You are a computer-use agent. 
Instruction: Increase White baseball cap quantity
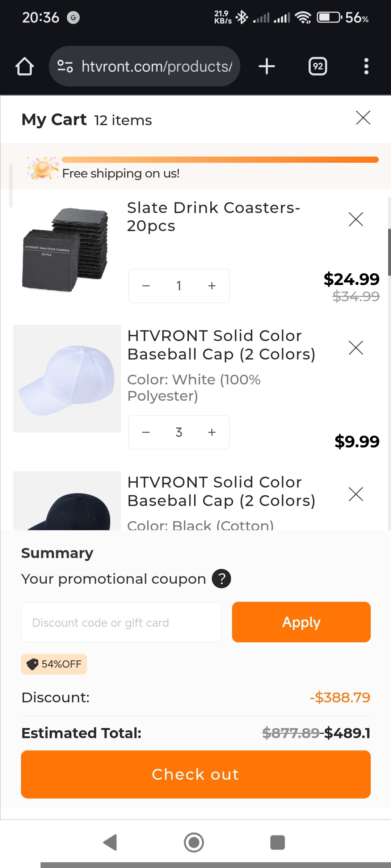point(212,432)
